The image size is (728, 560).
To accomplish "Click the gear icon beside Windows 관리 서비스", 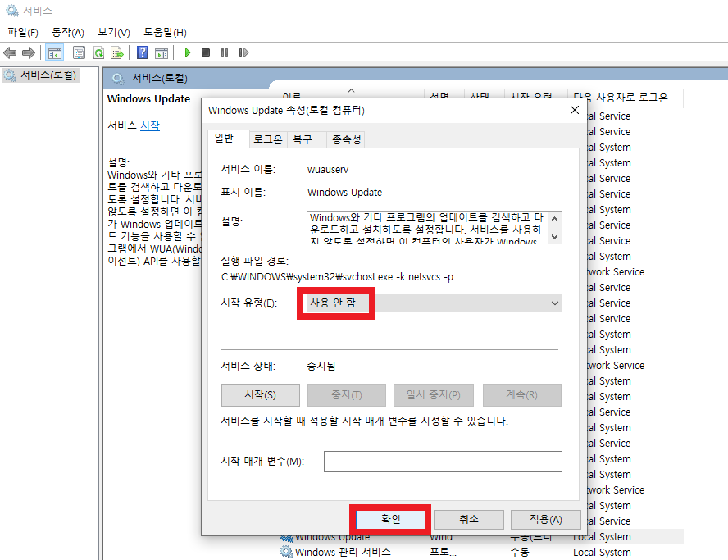I will click(287, 552).
